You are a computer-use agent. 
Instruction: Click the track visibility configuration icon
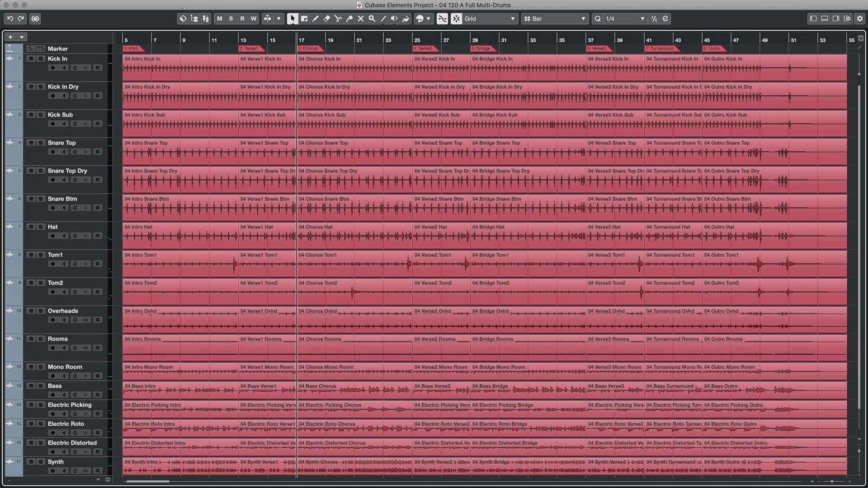click(194, 19)
